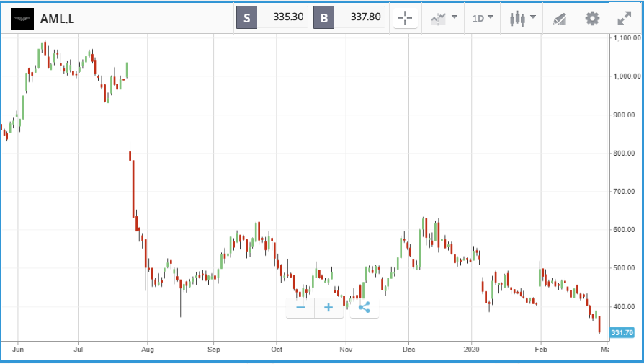Click the S sell button
Screen dimensions: 644x364
coord(247,18)
